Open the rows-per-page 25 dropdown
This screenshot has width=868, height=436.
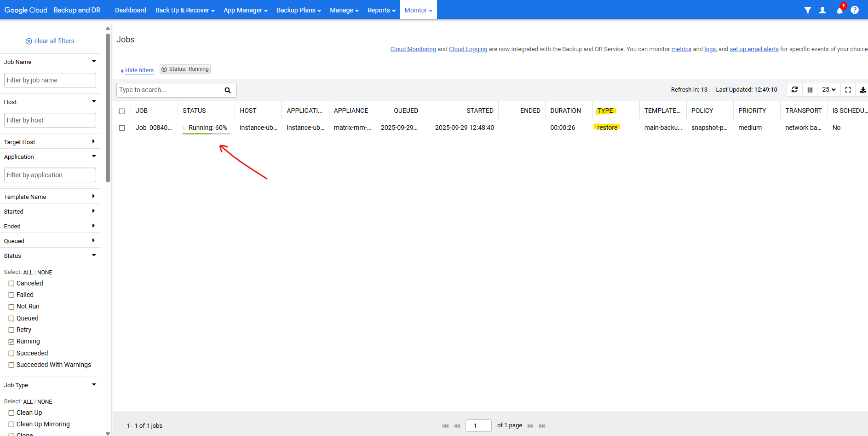829,90
